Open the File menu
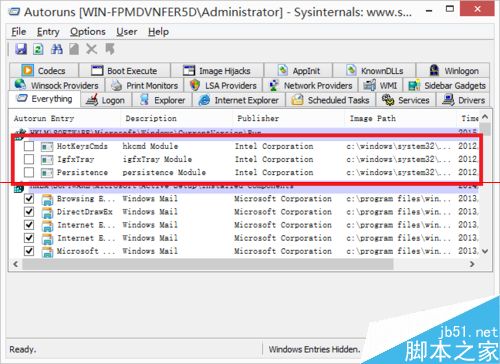 pos(19,32)
